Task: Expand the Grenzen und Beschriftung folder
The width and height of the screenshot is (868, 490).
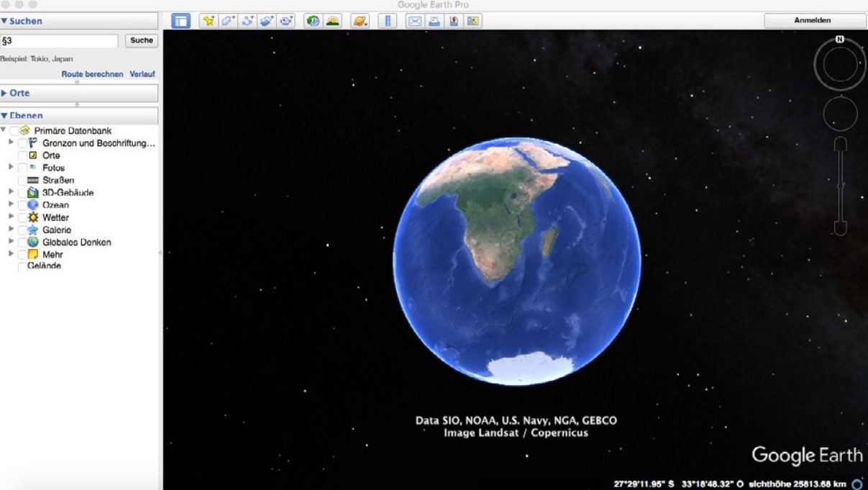Action: click(x=12, y=142)
